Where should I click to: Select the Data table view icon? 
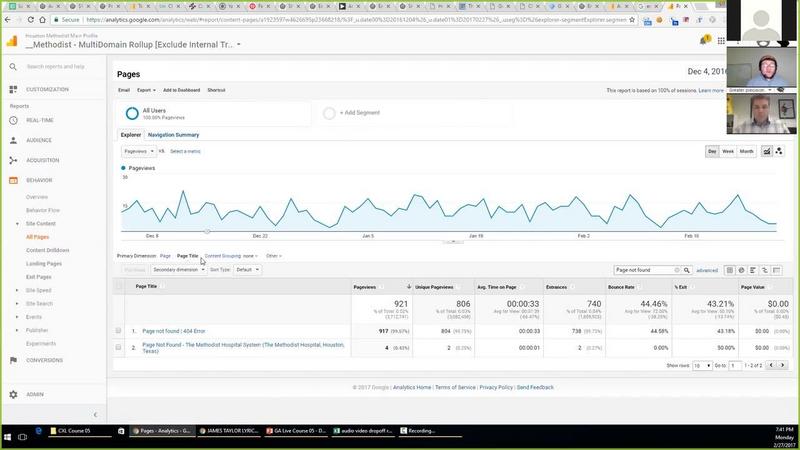[x=730, y=270]
